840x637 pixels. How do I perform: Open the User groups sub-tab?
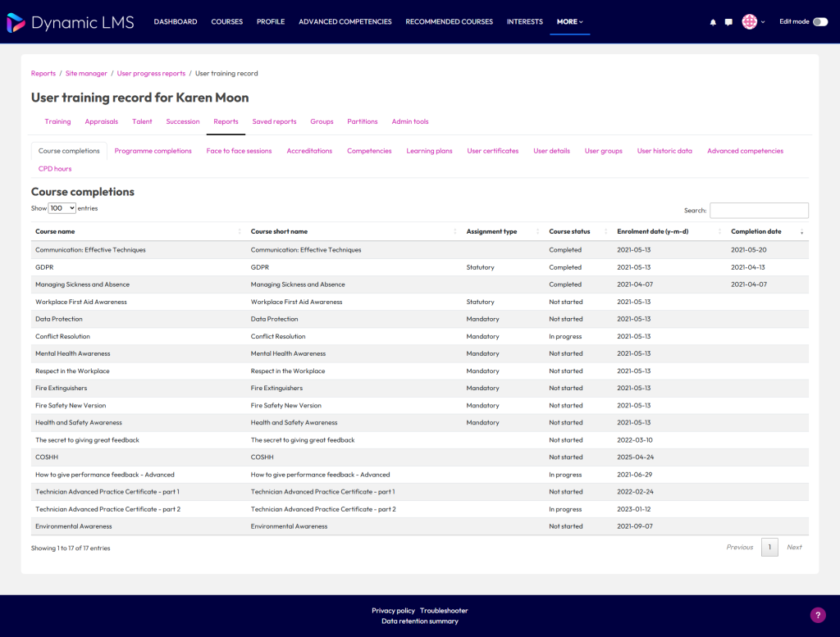point(603,151)
